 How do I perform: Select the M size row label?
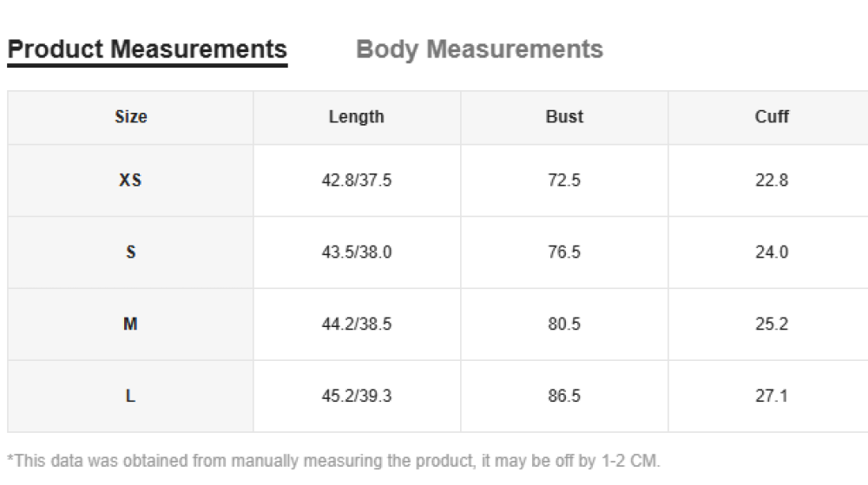pyautogui.click(x=131, y=324)
